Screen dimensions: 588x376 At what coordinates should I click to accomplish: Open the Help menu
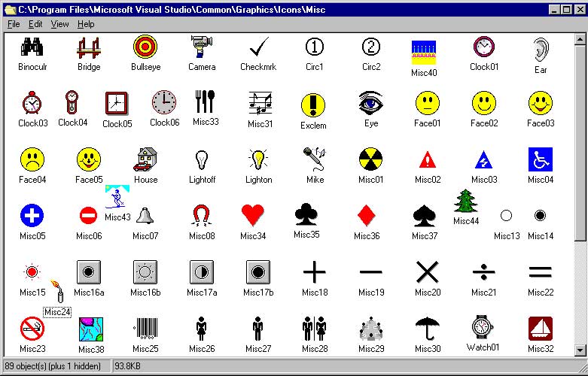click(86, 24)
